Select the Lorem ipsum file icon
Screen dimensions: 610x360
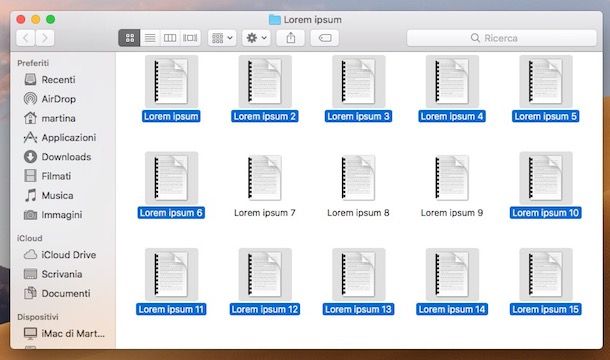click(x=171, y=81)
